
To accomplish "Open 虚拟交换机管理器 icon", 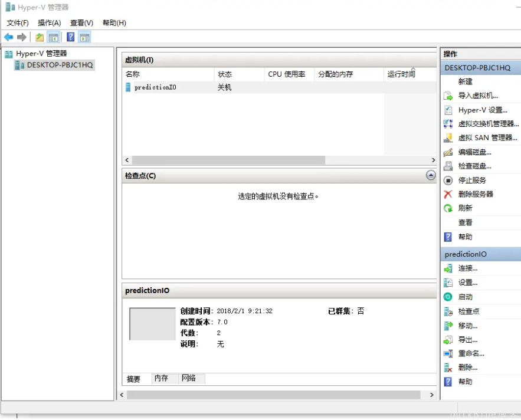I will coord(448,124).
